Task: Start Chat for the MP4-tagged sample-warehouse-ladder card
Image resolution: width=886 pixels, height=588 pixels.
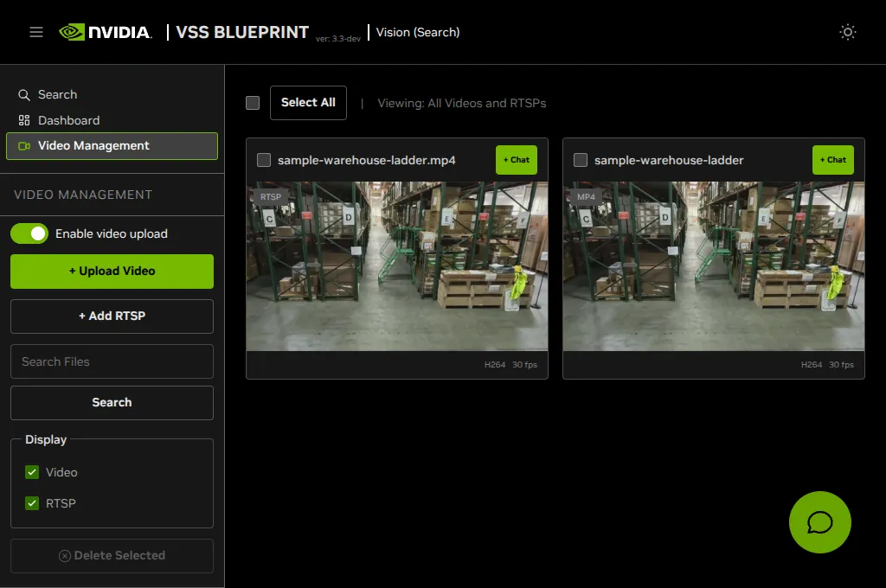Action: [833, 160]
